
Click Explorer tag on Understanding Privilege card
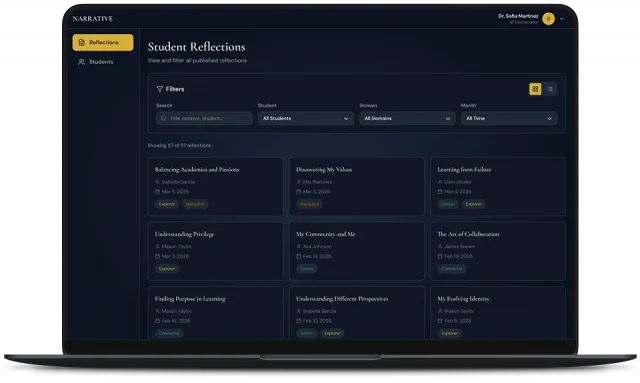tap(167, 269)
